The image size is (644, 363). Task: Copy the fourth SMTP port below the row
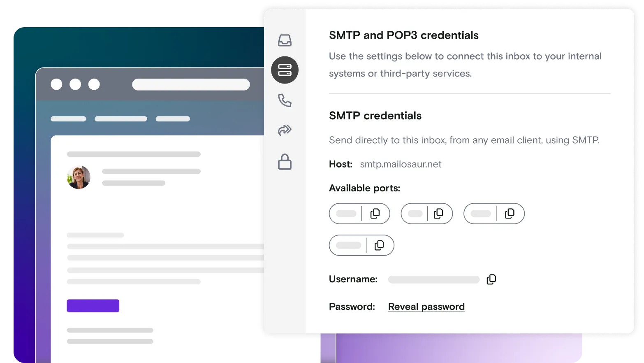(x=379, y=245)
